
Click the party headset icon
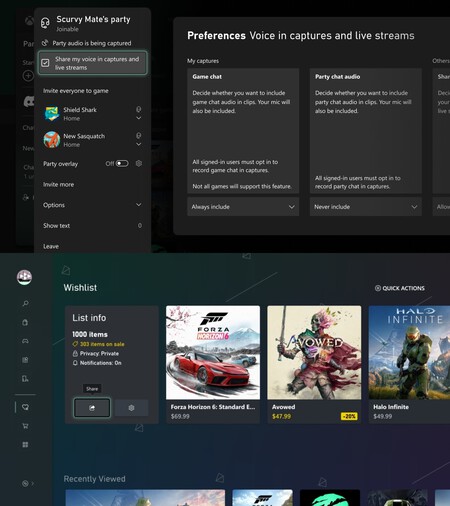[45, 23]
